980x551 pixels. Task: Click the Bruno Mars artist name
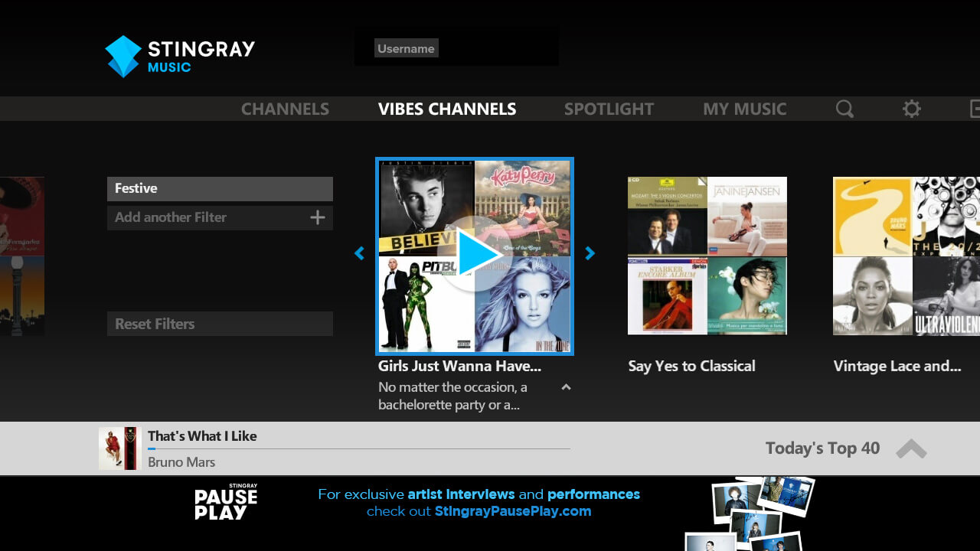(x=181, y=462)
